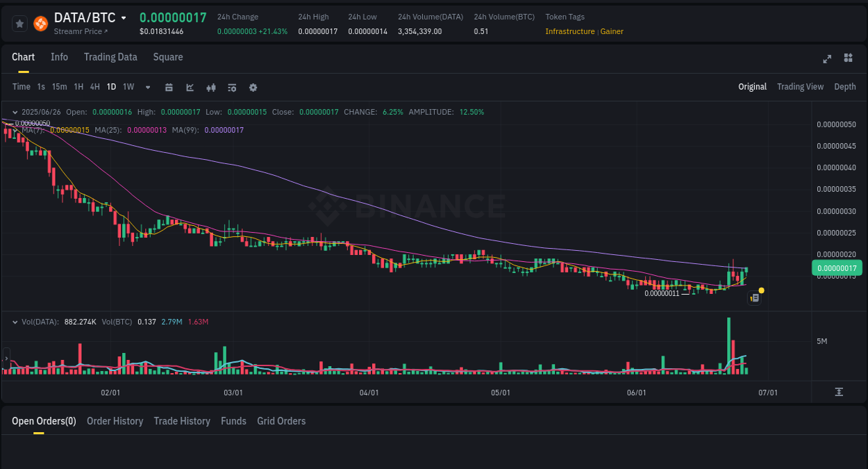Select the line chart drawing icon

click(190, 87)
